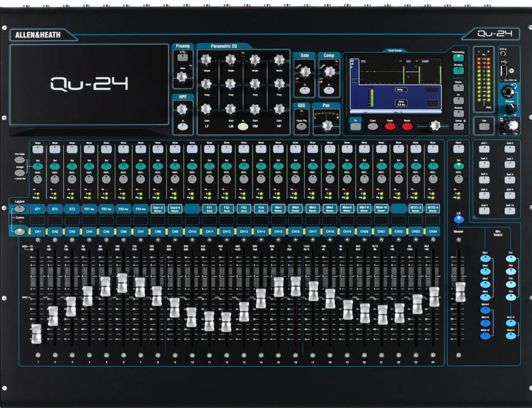
Task: Open the Setup screen key
Action: click(x=458, y=126)
